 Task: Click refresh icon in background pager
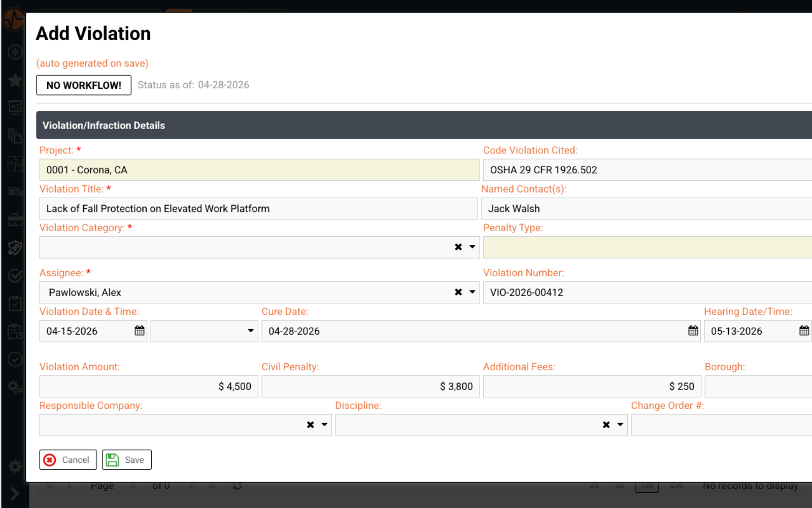pyautogui.click(x=237, y=486)
